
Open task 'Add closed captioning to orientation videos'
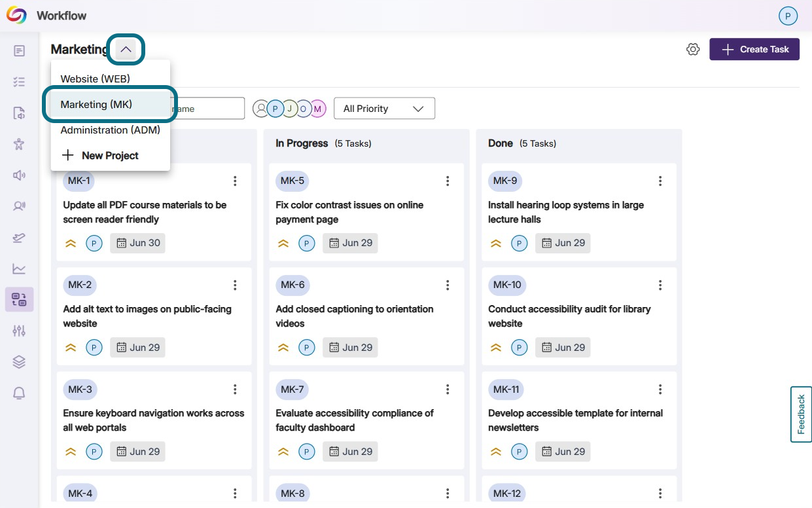(355, 316)
